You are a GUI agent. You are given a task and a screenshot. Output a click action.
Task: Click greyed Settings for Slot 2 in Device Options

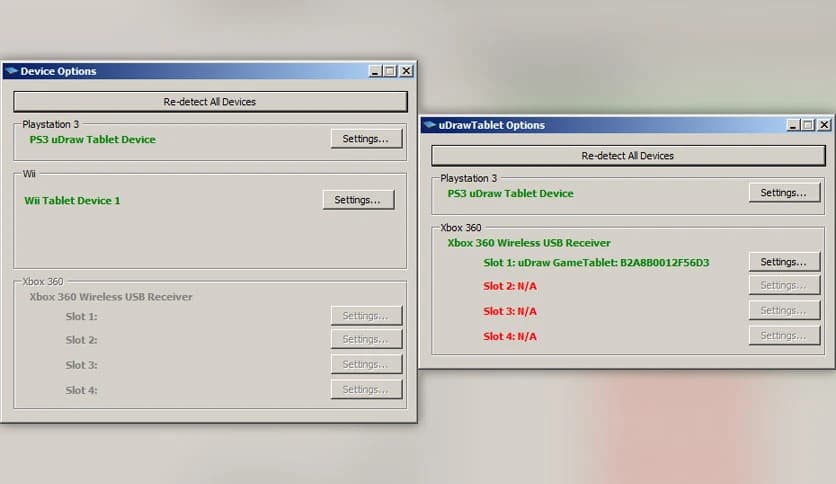[366, 339]
